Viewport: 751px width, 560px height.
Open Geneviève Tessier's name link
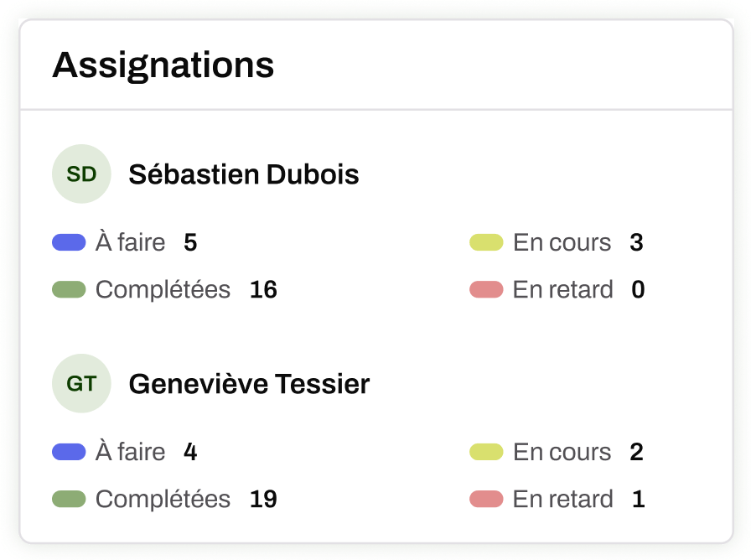tap(249, 384)
